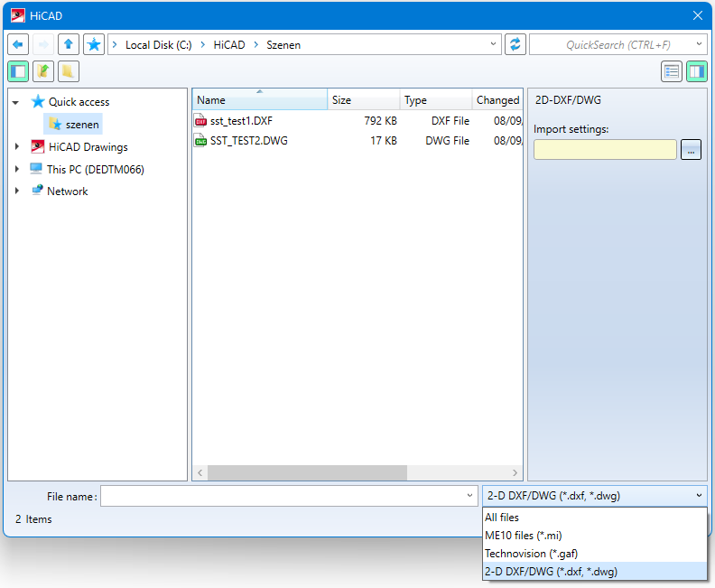This screenshot has width=715, height=588.
Task: Select Quick access in tree
Action: pyautogui.click(x=79, y=102)
